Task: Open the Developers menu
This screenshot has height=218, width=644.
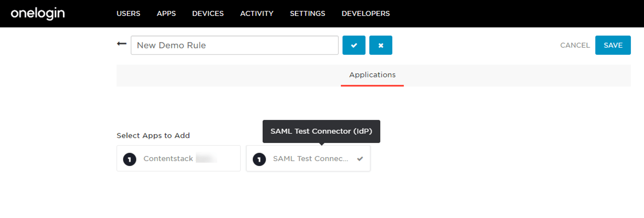Action: coord(365,13)
